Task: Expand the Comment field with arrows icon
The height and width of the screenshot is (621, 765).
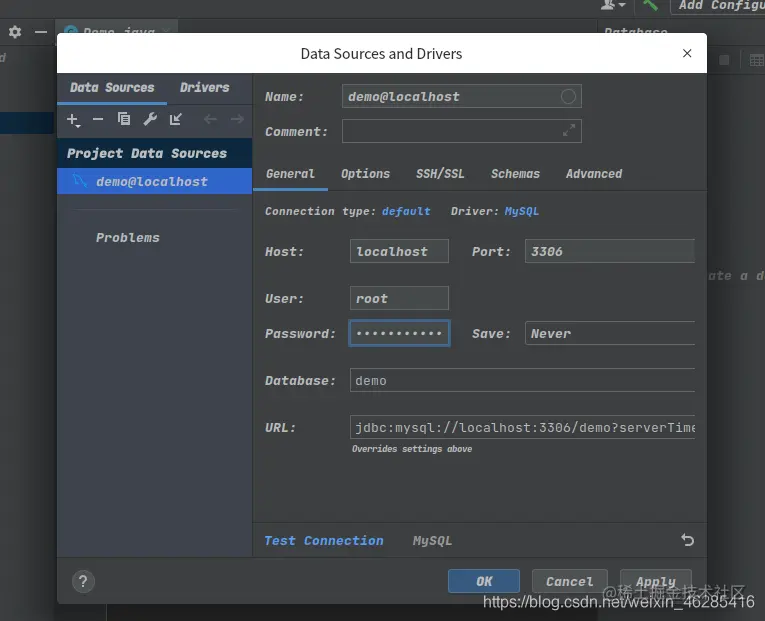Action: [x=568, y=131]
